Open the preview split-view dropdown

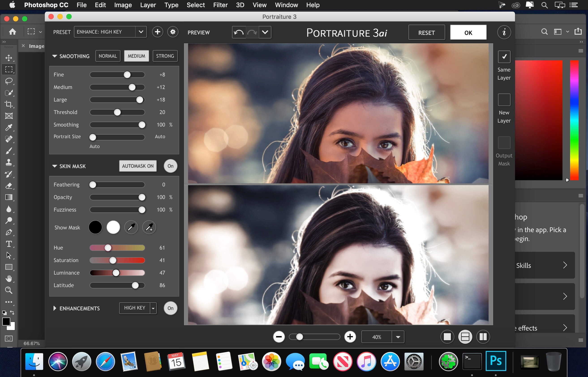point(265,32)
